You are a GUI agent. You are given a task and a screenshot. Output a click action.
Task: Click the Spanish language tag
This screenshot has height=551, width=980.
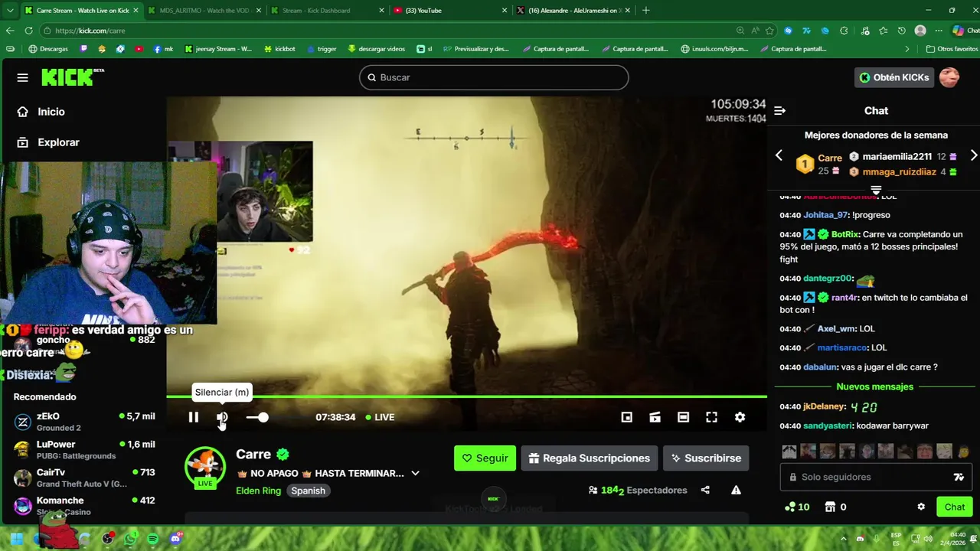[308, 491]
